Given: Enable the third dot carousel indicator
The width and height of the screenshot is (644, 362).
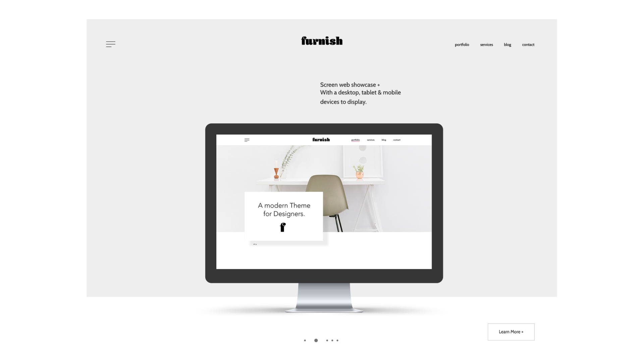Looking at the screenshot, I should click(327, 340).
